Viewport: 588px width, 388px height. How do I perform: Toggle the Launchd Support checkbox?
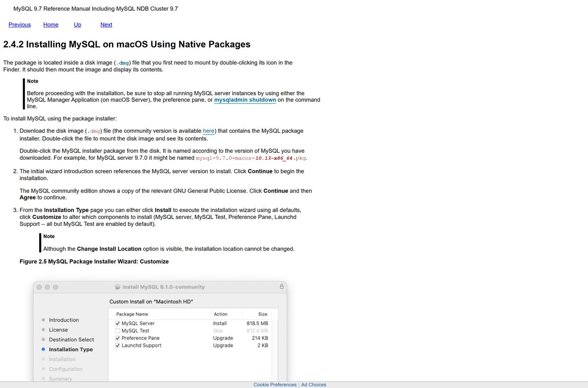(x=118, y=345)
